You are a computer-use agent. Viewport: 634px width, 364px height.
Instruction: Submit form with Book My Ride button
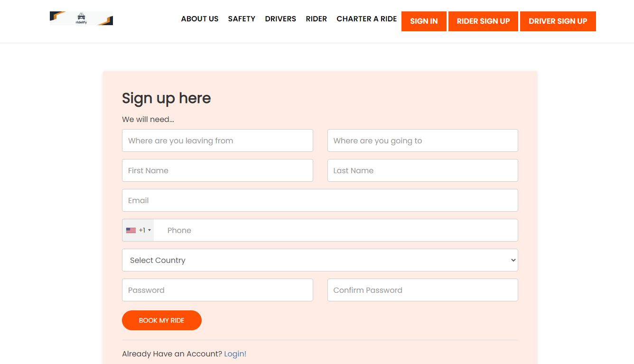coord(162,320)
